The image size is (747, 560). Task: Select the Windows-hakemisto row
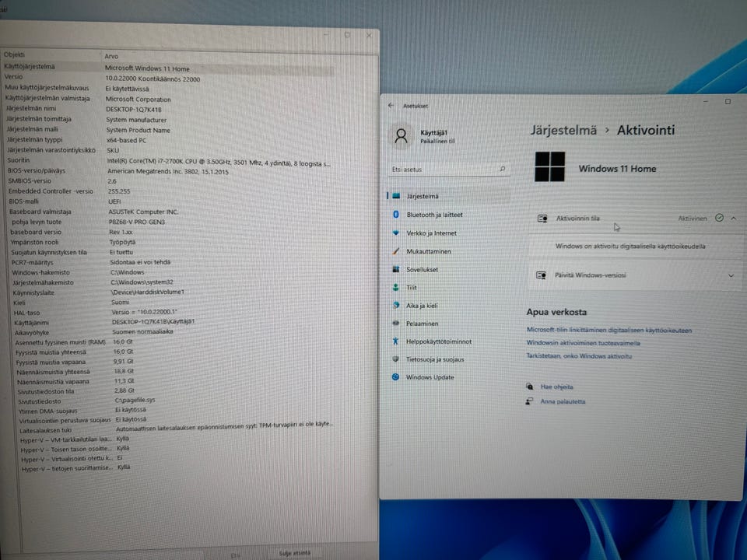pyautogui.click(x=174, y=272)
